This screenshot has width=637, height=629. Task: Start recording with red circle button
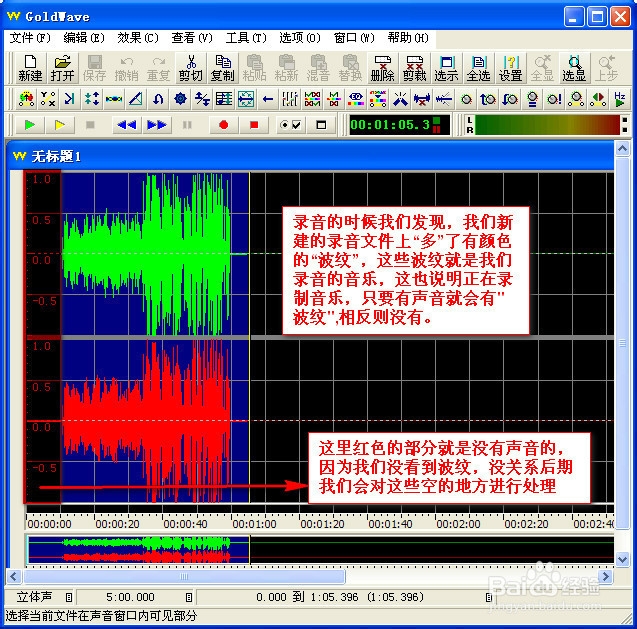pyautogui.click(x=223, y=125)
